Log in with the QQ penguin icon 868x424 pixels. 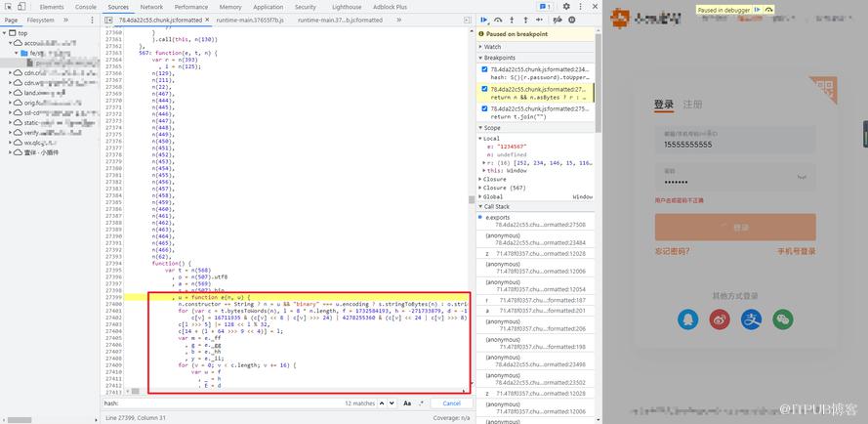[x=687, y=319]
